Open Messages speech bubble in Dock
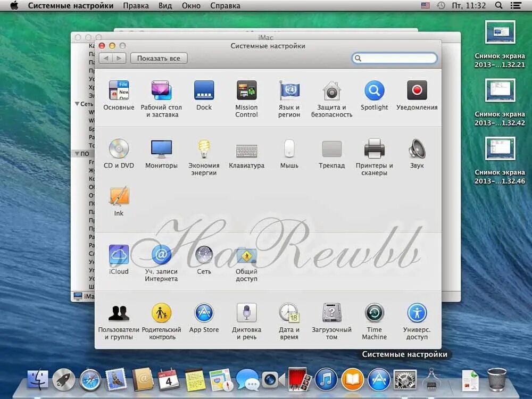The width and height of the screenshot is (532, 399). [247, 379]
